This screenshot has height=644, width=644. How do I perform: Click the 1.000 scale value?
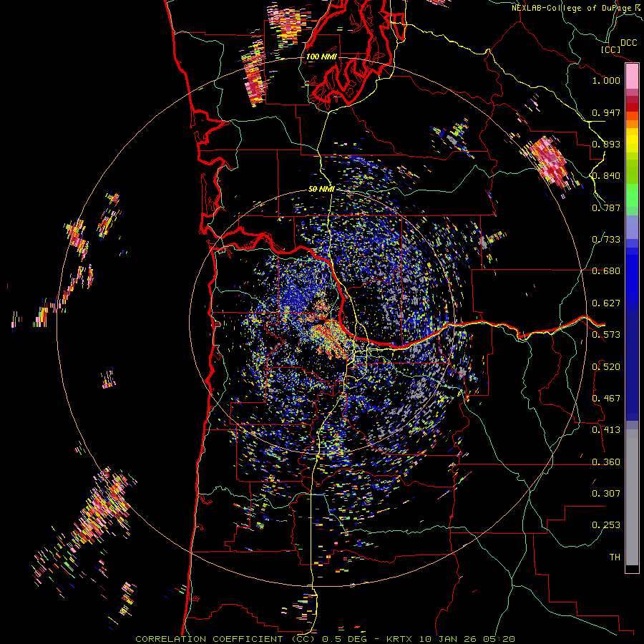coord(606,80)
